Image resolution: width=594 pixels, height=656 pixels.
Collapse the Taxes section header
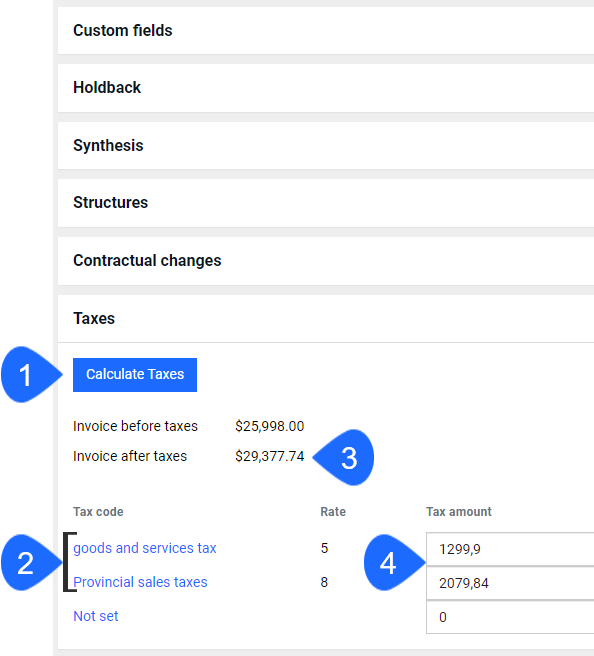(x=326, y=319)
